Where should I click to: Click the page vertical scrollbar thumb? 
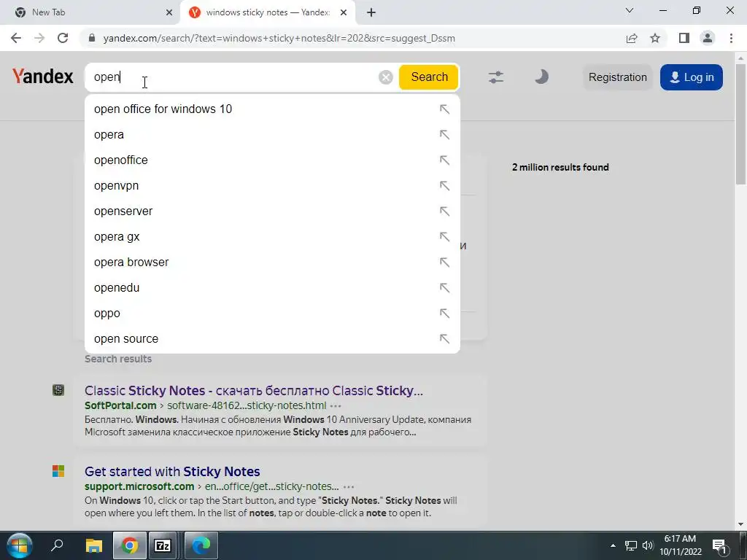pyautogui.click(x=740, y=124)
